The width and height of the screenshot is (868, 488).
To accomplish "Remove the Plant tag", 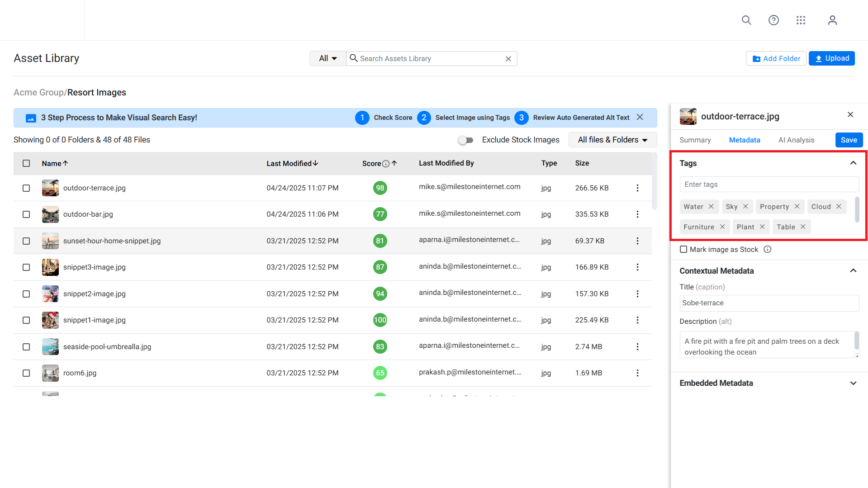I will tap(762, 227).
